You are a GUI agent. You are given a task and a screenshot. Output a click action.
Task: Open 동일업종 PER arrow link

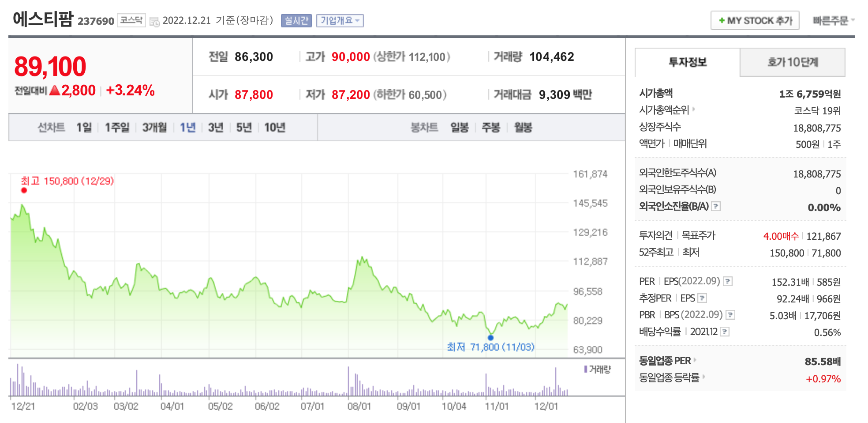pyautogui.click(x=695, y=360)
